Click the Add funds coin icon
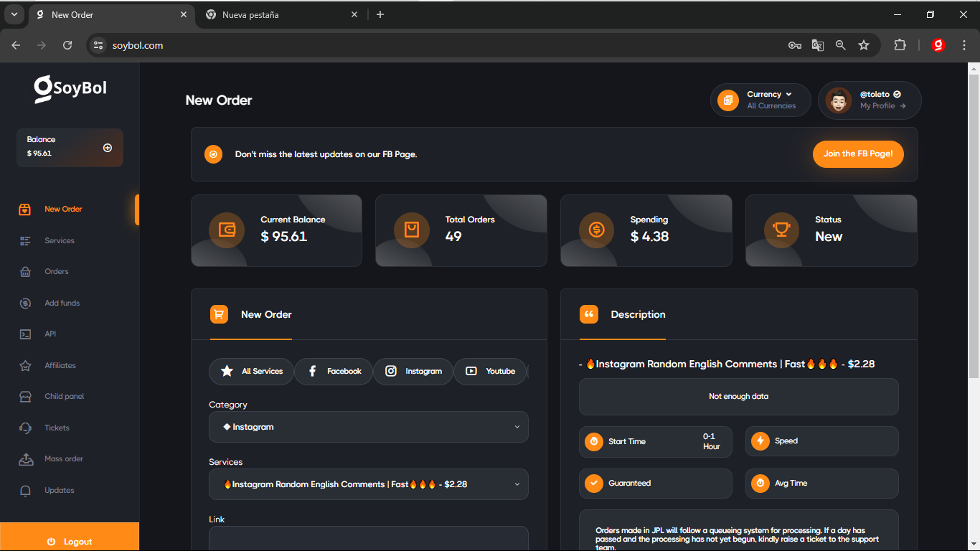 pyautogui.click(x=26, y=303)
